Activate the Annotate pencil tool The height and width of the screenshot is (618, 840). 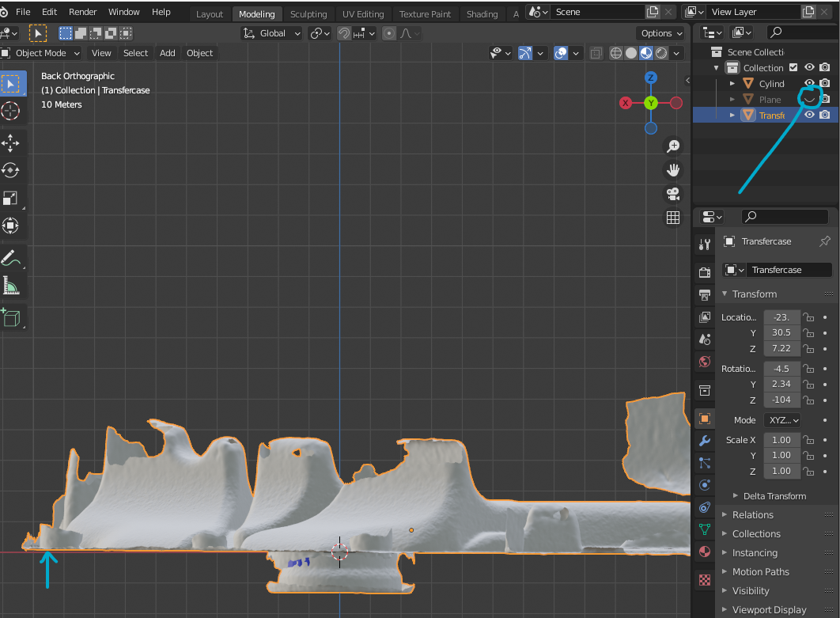pos(11,258)
